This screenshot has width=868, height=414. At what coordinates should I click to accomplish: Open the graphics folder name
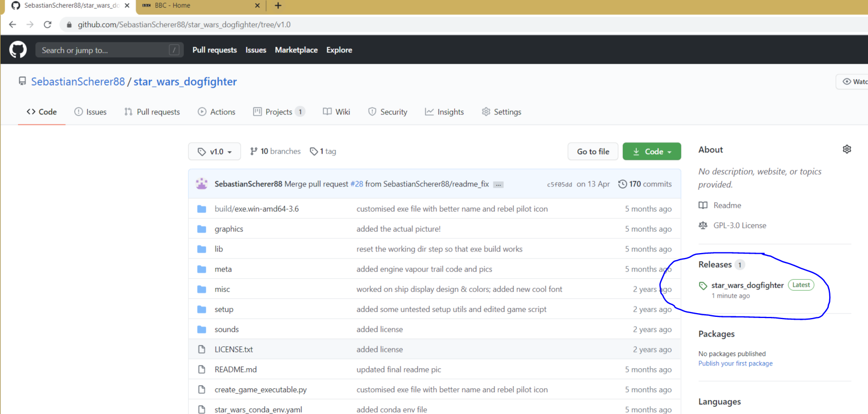click(x=229, y=229)
